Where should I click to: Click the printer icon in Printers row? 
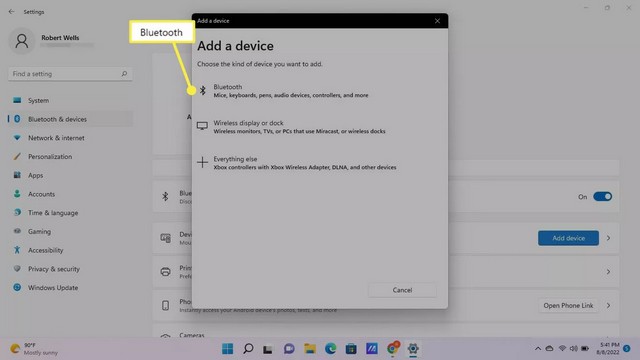(165, 272)
